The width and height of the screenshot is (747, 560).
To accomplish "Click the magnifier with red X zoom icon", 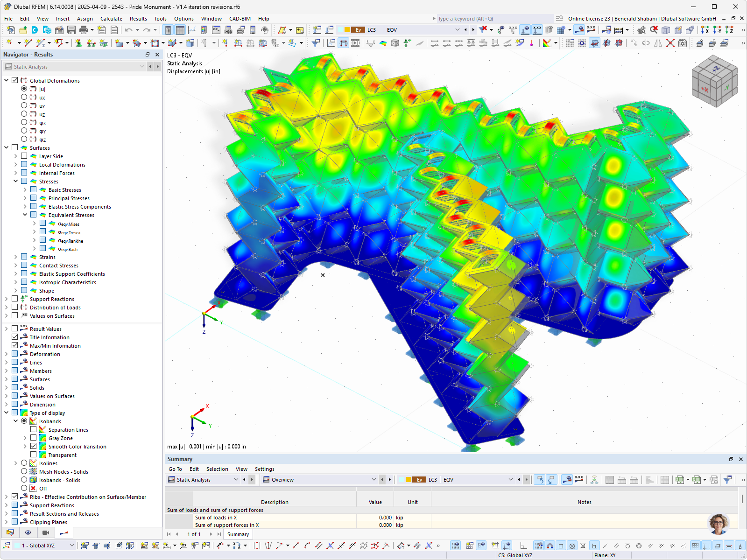I will click(654, 30).
